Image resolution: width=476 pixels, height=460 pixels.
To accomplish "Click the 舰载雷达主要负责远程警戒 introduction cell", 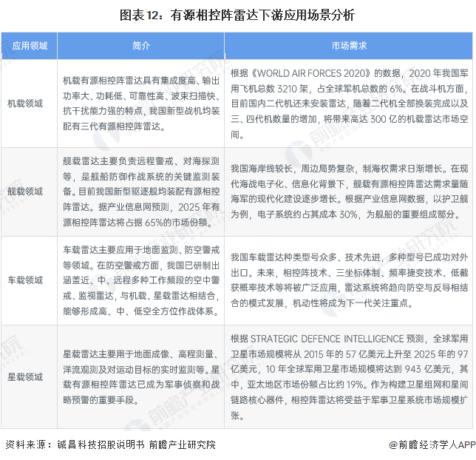I will pyautogui.click(x=141, y=192).
